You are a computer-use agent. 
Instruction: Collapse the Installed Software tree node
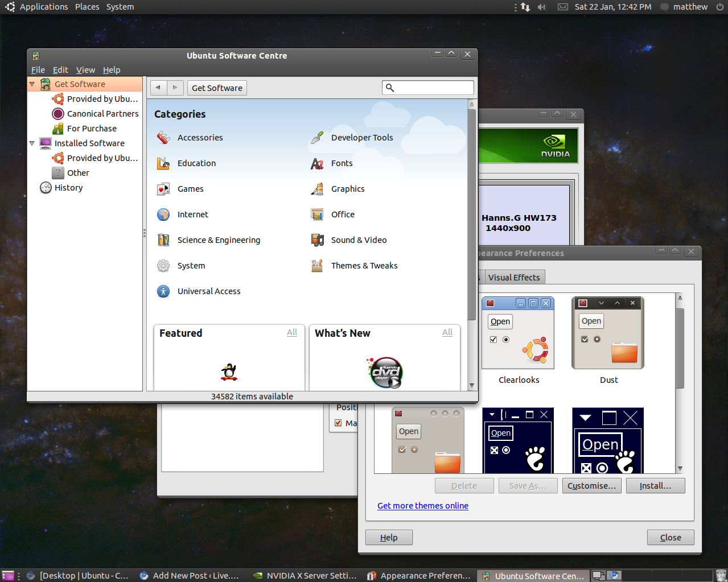pyautogui.click(x=32, y=143)
